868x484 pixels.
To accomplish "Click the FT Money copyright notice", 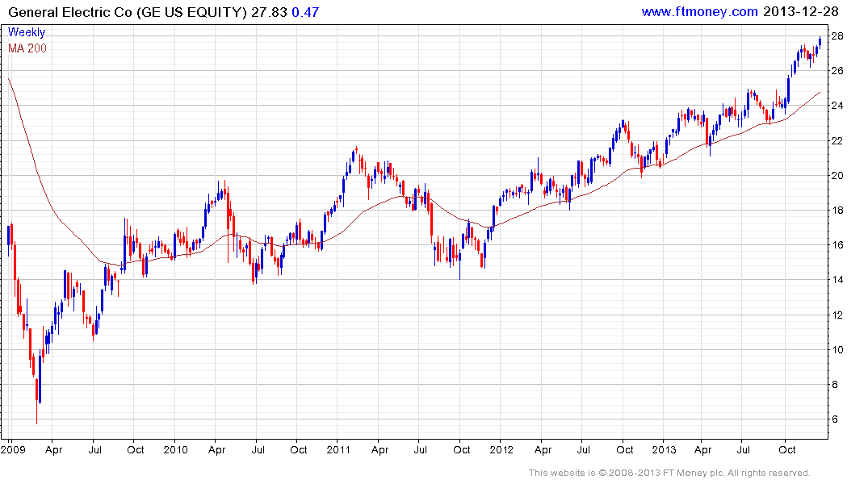I will coord(669,473).
